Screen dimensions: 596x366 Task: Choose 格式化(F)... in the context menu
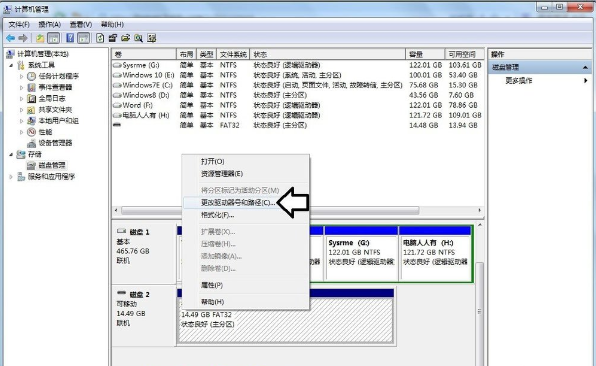246,215
